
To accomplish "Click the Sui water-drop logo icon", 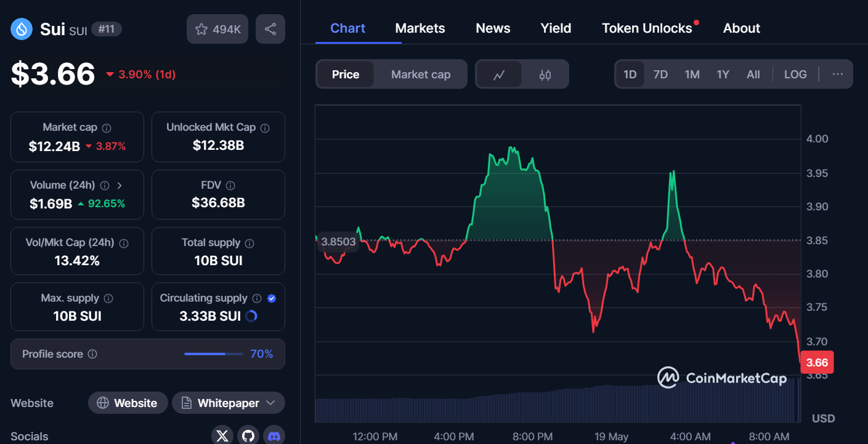I will click(x=22, y=29).
